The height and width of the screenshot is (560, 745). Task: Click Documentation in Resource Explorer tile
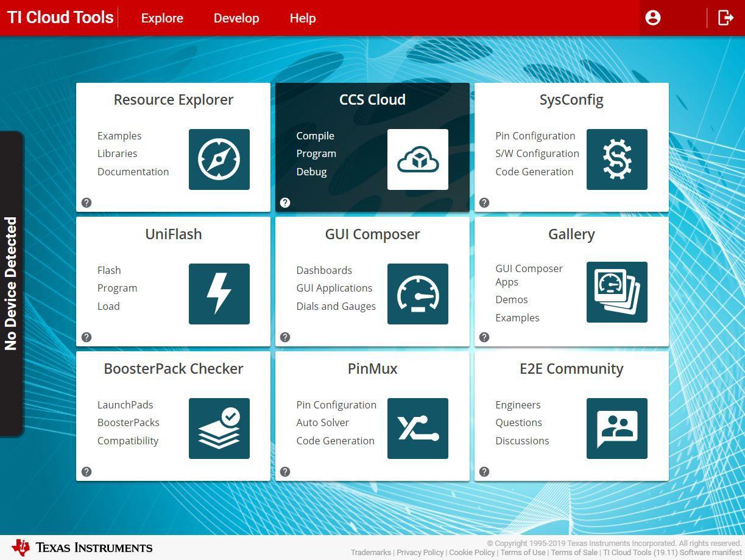coord(133,172)
